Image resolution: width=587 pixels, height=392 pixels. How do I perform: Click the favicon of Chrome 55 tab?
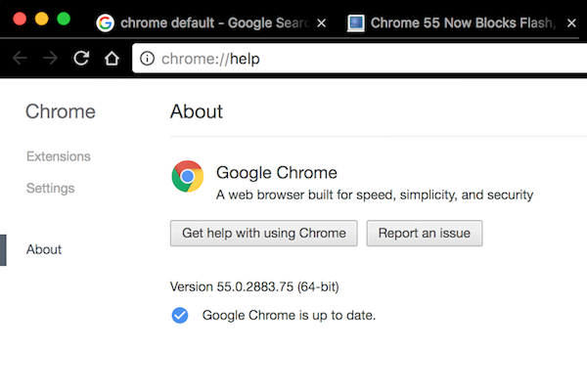356,23
